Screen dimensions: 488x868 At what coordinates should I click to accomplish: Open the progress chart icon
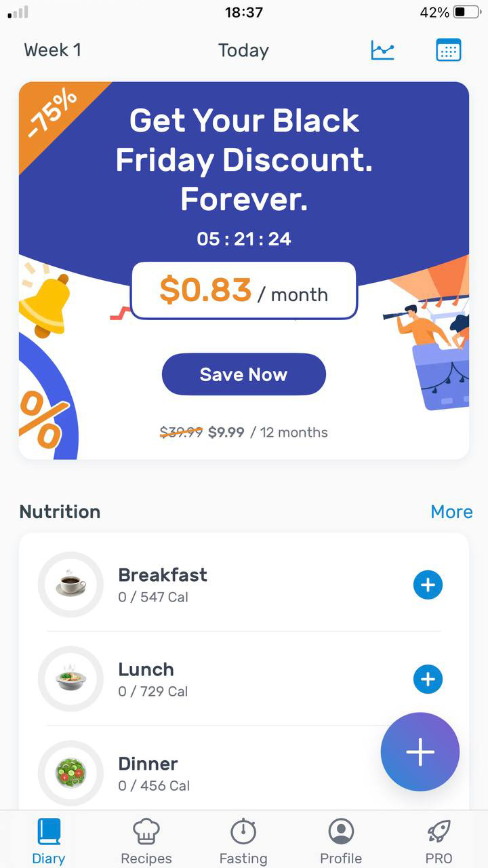tap(382, 50)
